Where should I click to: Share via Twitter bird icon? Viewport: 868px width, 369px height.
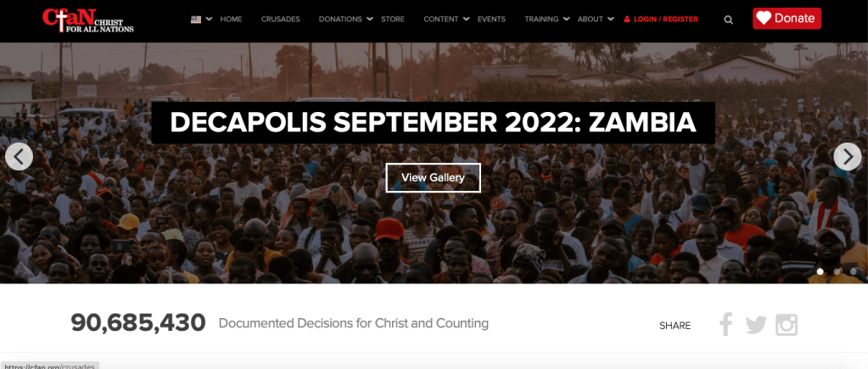coord(756,325)
